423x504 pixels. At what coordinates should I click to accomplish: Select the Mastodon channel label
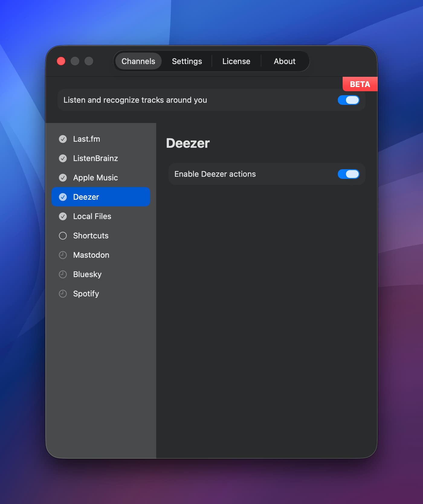point(91,255)
